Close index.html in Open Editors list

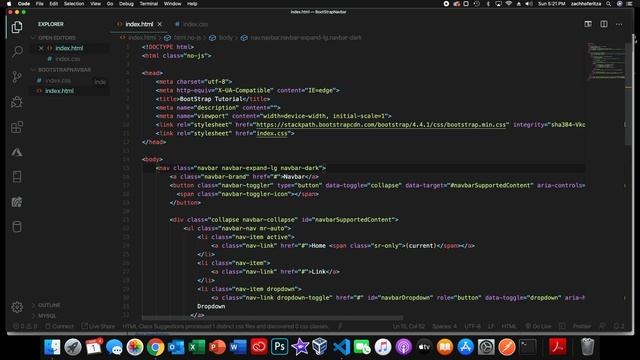pos(41,48)
